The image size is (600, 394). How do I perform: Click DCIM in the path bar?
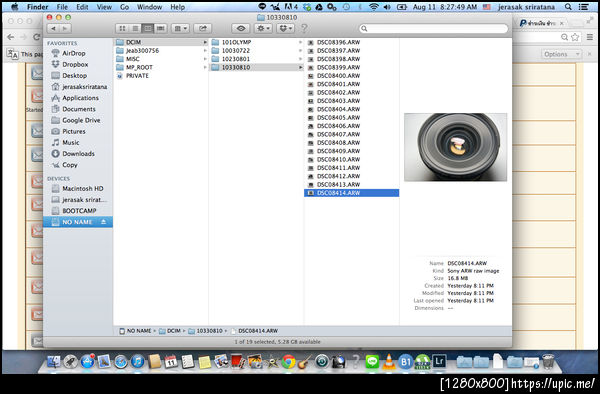click(x=170, y=331)
